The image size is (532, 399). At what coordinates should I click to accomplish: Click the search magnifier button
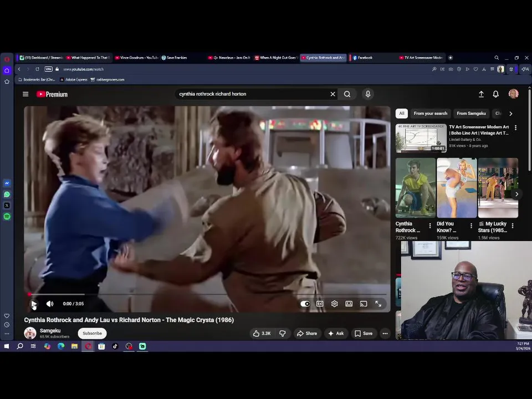[347, 94]
